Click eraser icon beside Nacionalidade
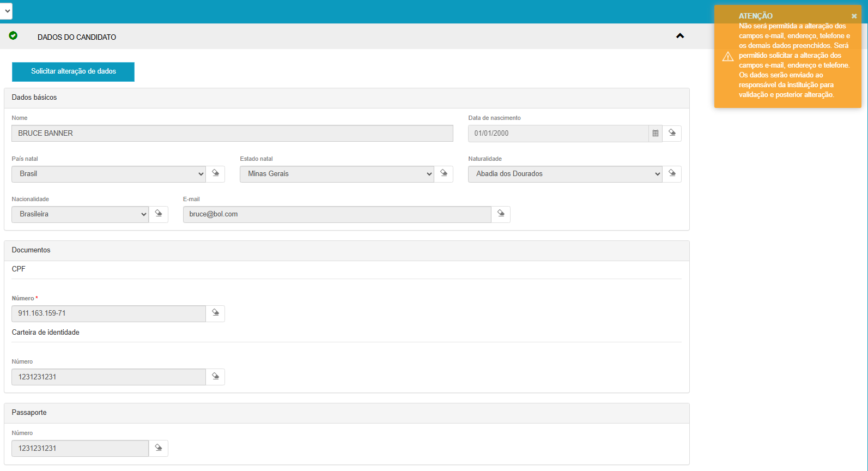The image size is (868, 471). pyautogui.click(x=158, y=214)
